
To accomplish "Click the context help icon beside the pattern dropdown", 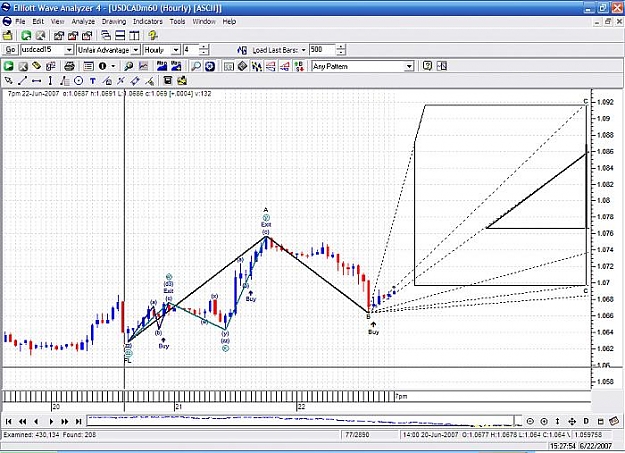I will coord(427,66).
